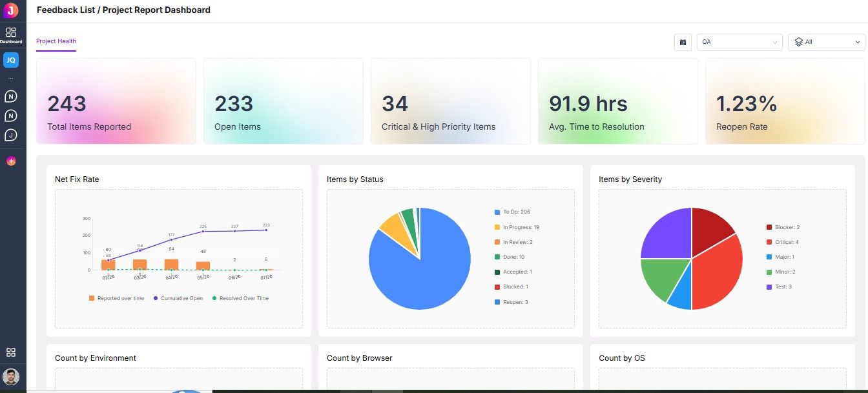Click the Count by Environment heading

pos(96,358)
